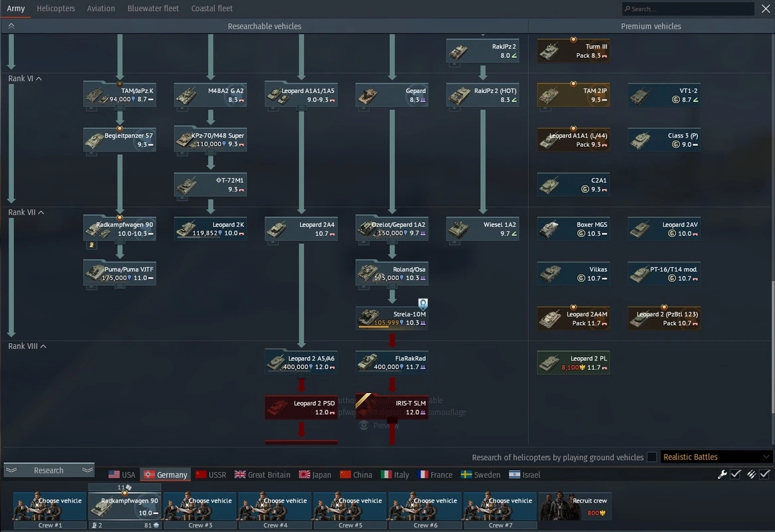Click Recruit crew for 800 eagles
Screen dimensions: 775x532
tap(575, 506)
